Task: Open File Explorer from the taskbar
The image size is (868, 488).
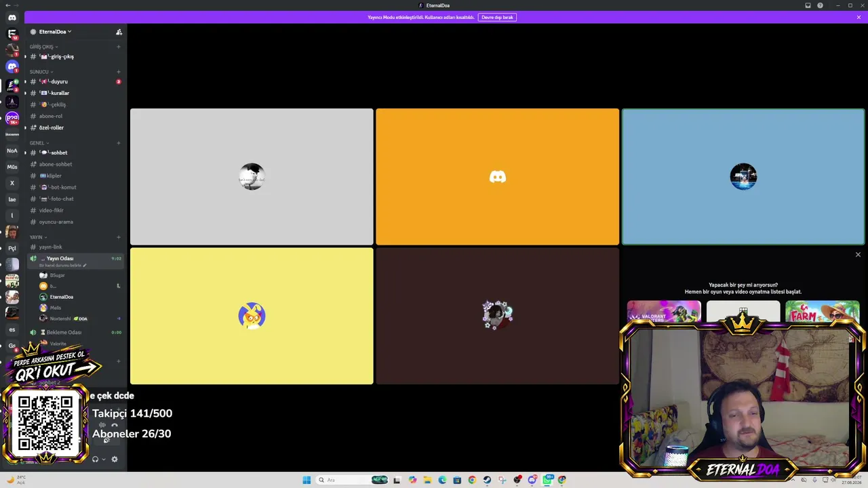Action: point(427,480)
